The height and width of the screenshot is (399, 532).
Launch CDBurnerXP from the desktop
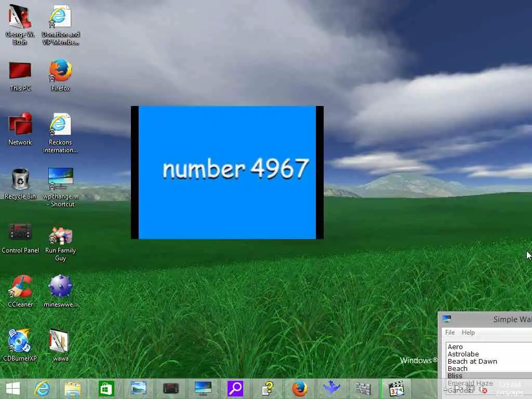coord(20,344)
